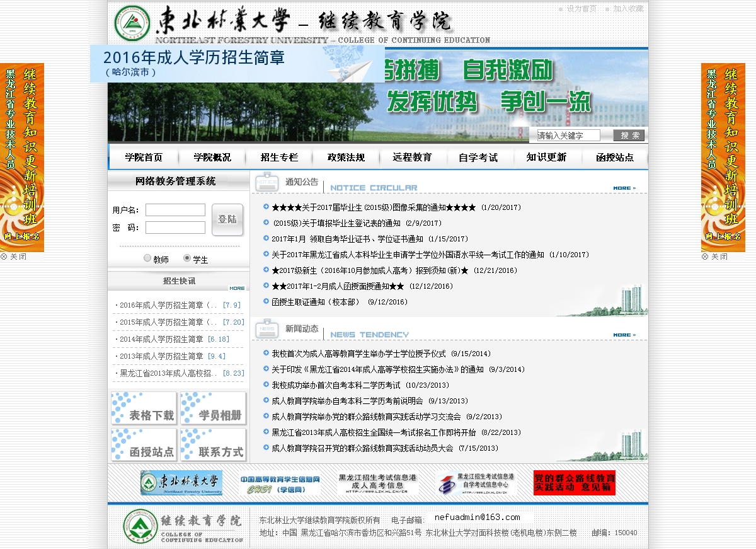The image size is (756, 549).
Task: Open the 学员相册 tile
Action: coord(213,408)
